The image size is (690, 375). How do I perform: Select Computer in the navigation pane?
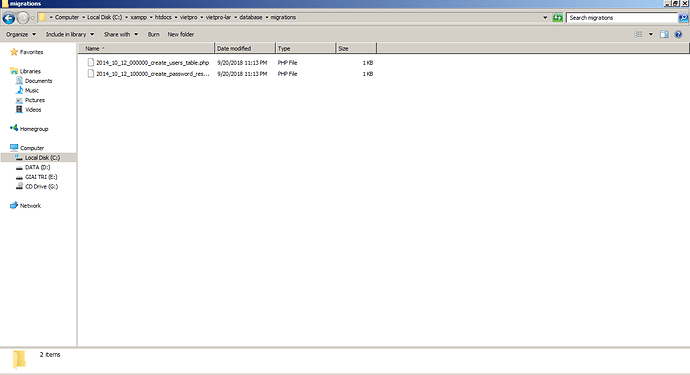tap(32, 148)
